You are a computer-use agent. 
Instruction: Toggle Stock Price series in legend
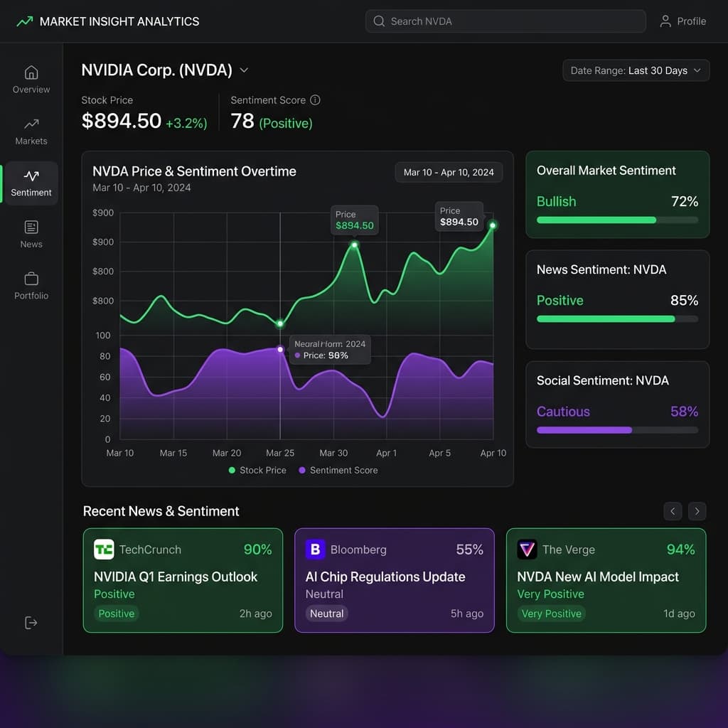[x=257, y=471]
